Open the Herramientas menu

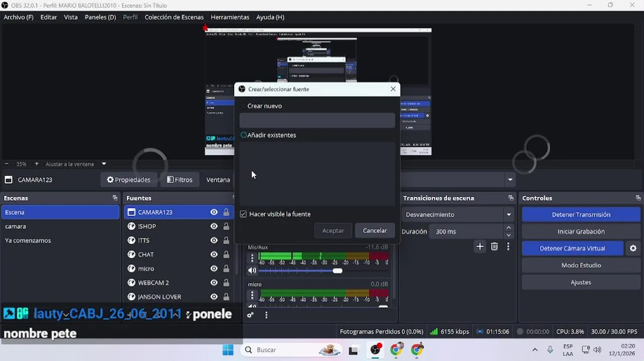(x=230, y=17)
